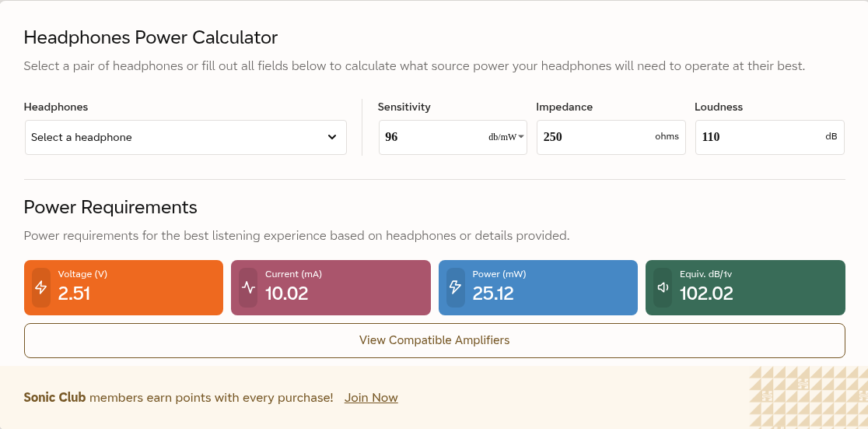Click the Power Requirements section heading
868x429 pixels.
pyautogui.click(x=110, y=207)
